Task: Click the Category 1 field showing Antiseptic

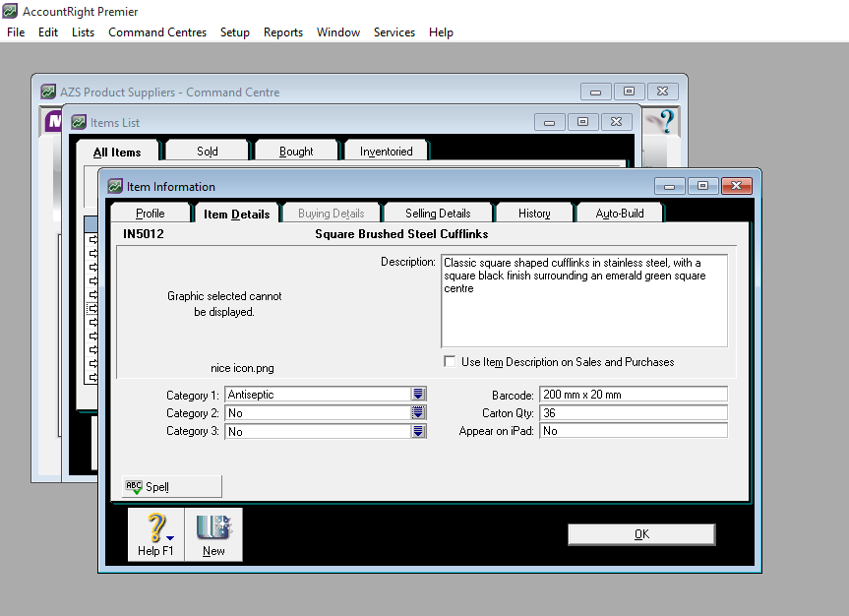Action: point(318,394)
